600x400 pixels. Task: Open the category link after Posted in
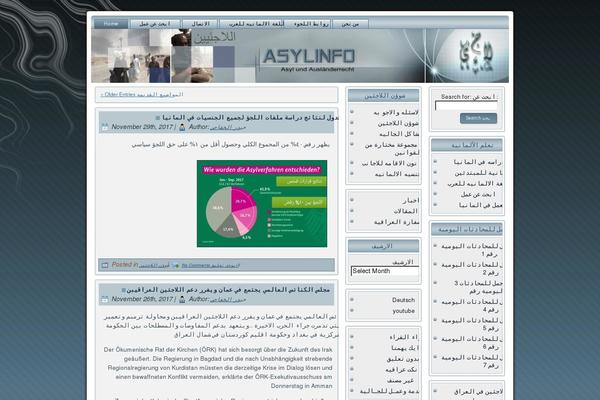coord(154,265)
